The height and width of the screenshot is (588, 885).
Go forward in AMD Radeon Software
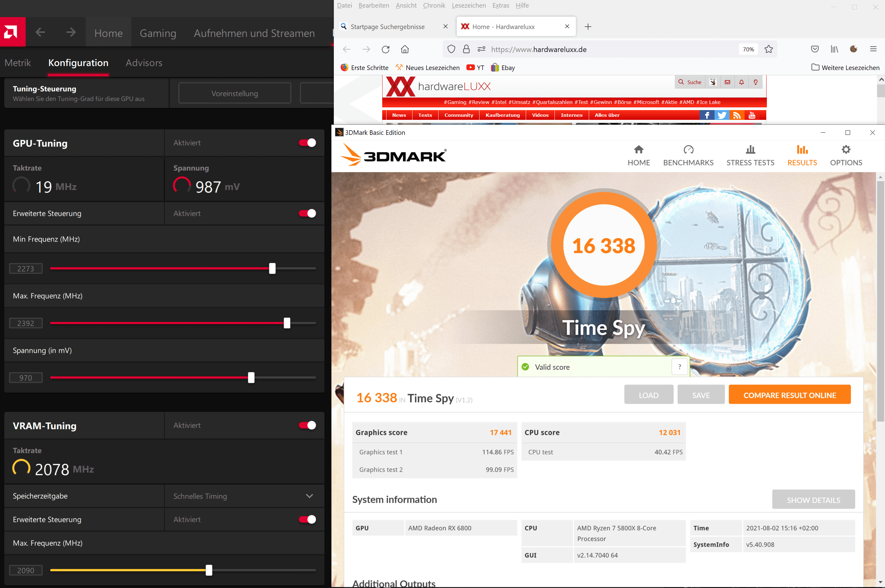71,33
